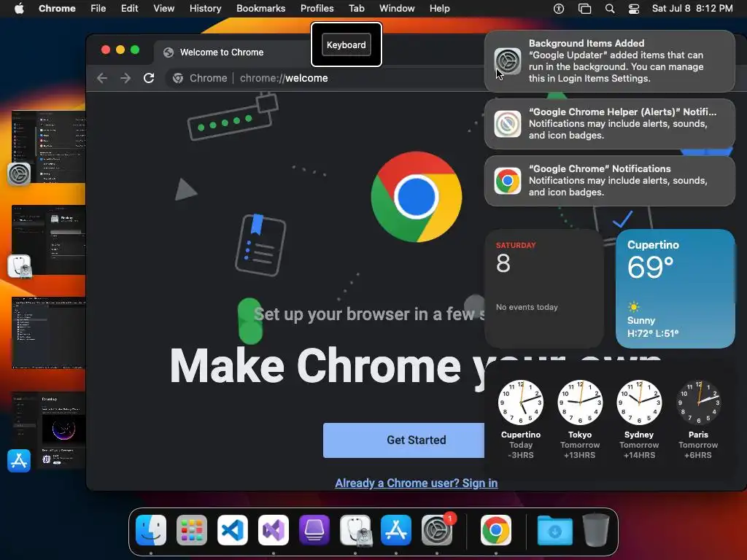Open the purple app icon in the Dock
The width and height of the screenshot is (747, 560).
coord(314,530)
